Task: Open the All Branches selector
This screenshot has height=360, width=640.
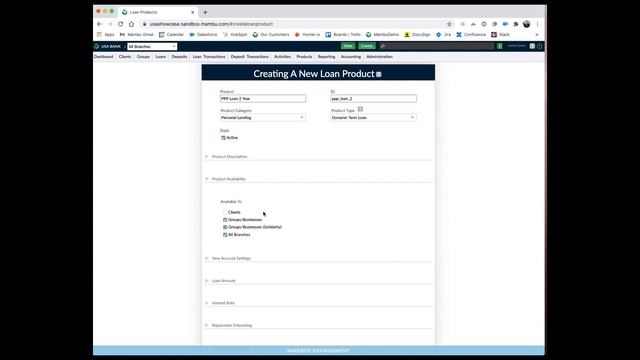Action: pos(152,47)
